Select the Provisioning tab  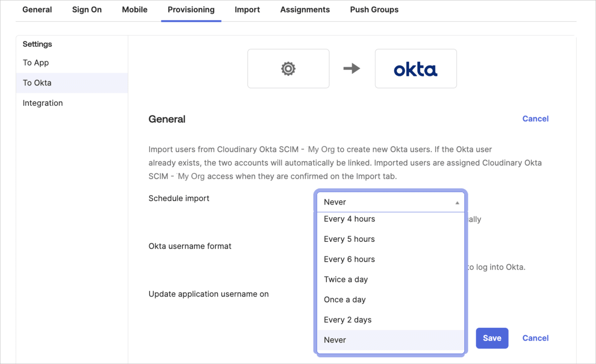pyautogui.click(x=191, y=9)
